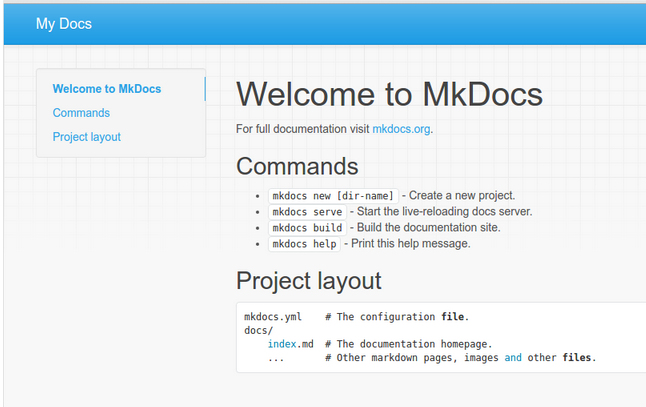Click 'mkdocs.yml' in the code block

point(273,317)
